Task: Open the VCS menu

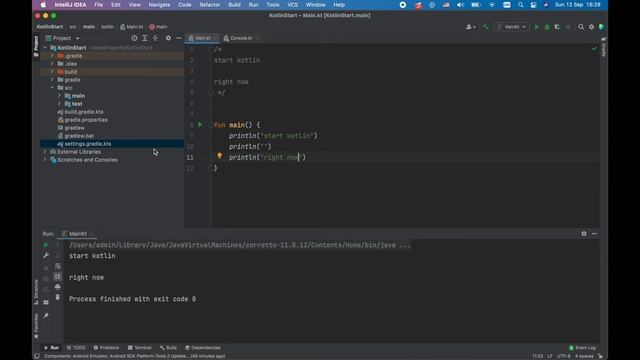Action: [293, 5]
